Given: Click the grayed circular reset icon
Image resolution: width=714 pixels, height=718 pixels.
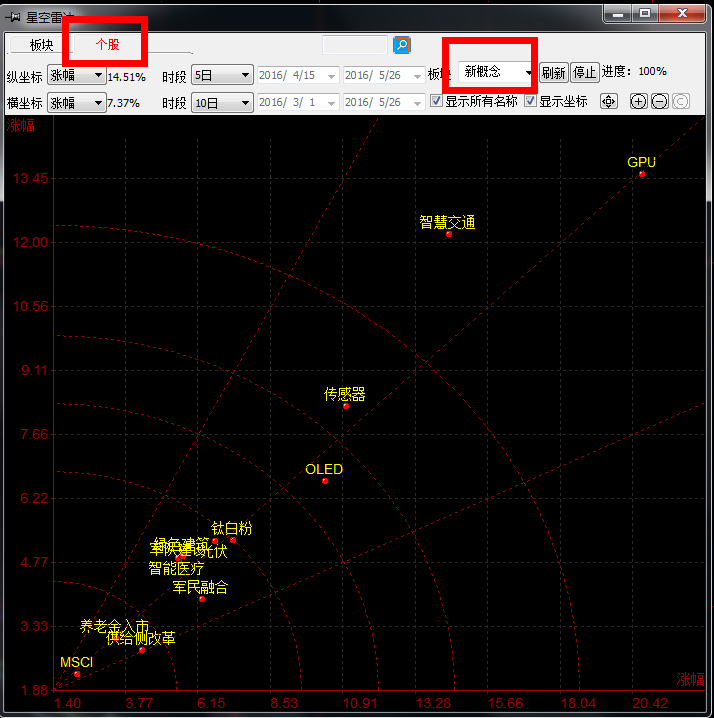Looking at the screenshot, I should pos(680,101).
